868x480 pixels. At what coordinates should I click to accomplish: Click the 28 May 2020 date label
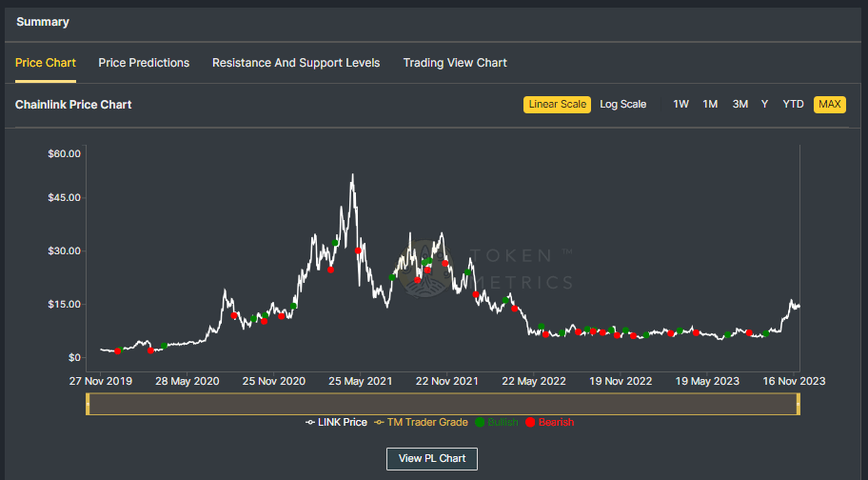coord(187,381)
